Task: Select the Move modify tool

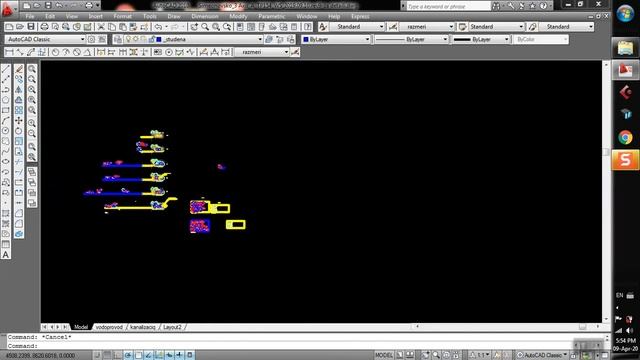Action: click(x=19, y=120)
